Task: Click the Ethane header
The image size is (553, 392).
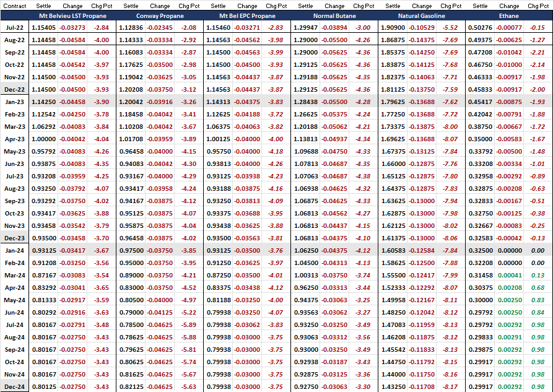Action: point(508,16)
